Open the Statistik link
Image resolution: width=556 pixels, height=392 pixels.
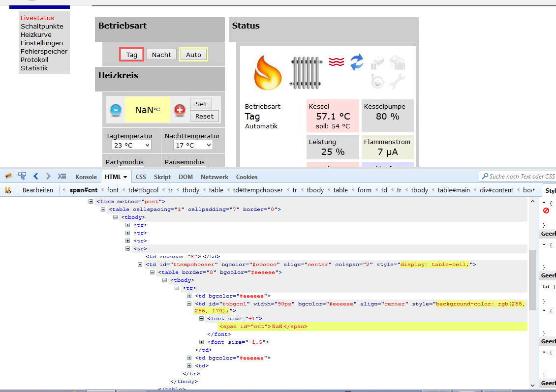pyautogui.click(x=34, y=68)
